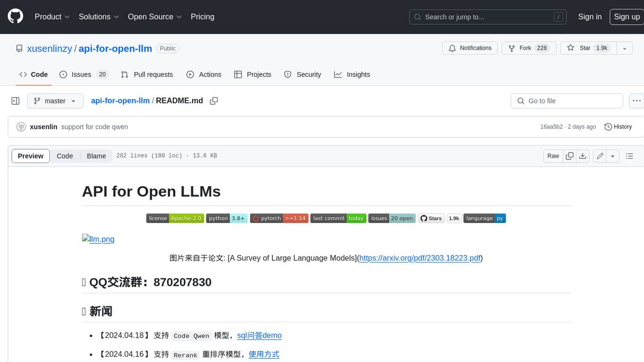Switch to the Pull requests tab
This screenshot has height=362, width=644.
[x=147, y=74]
